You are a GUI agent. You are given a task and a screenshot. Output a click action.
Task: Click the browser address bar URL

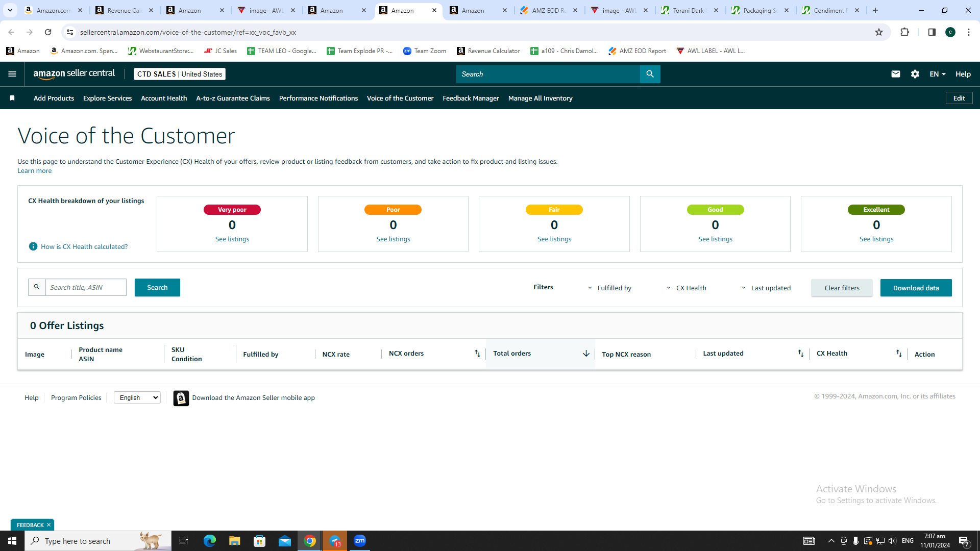pyautogui.click(x=188, y=32)
